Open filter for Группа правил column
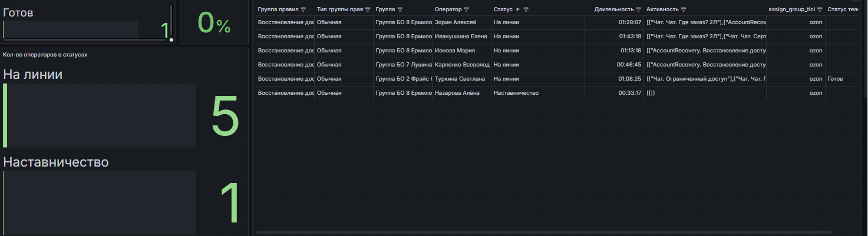Screen dimensions: 868x236 click(303, 9)
